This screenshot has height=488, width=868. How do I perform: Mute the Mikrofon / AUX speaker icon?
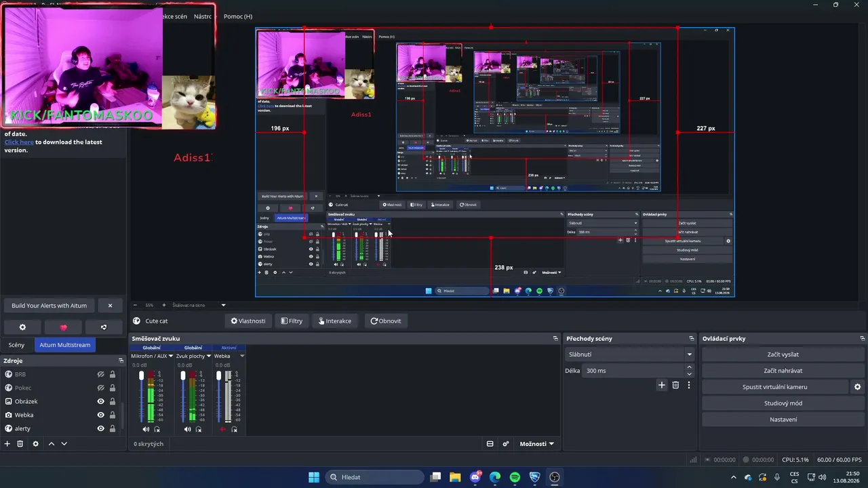point(146,429)
